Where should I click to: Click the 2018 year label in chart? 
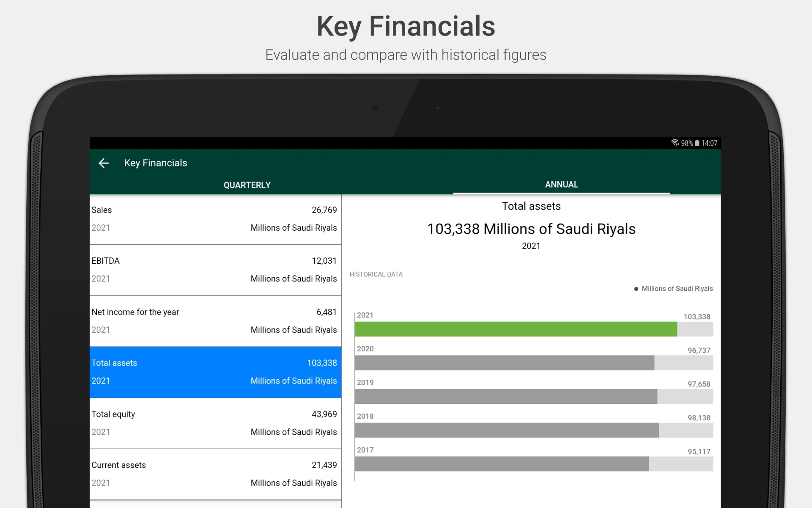click(x=365, y=416)
